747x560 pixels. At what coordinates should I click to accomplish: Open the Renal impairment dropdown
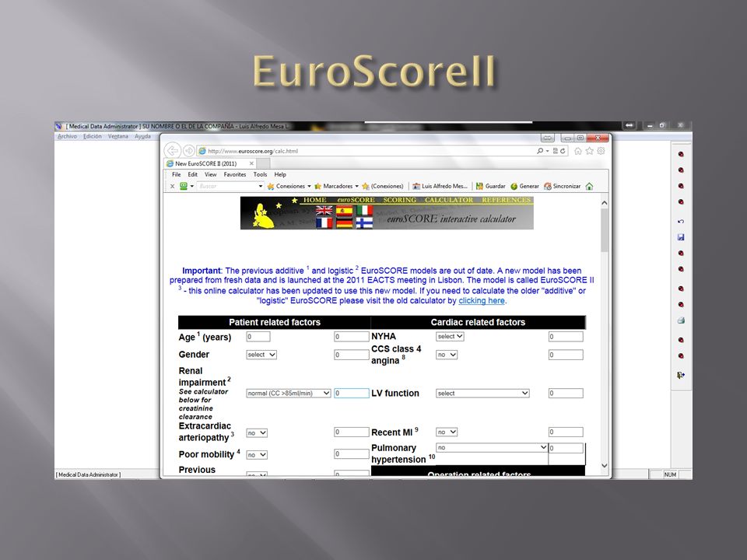(288, 394)
